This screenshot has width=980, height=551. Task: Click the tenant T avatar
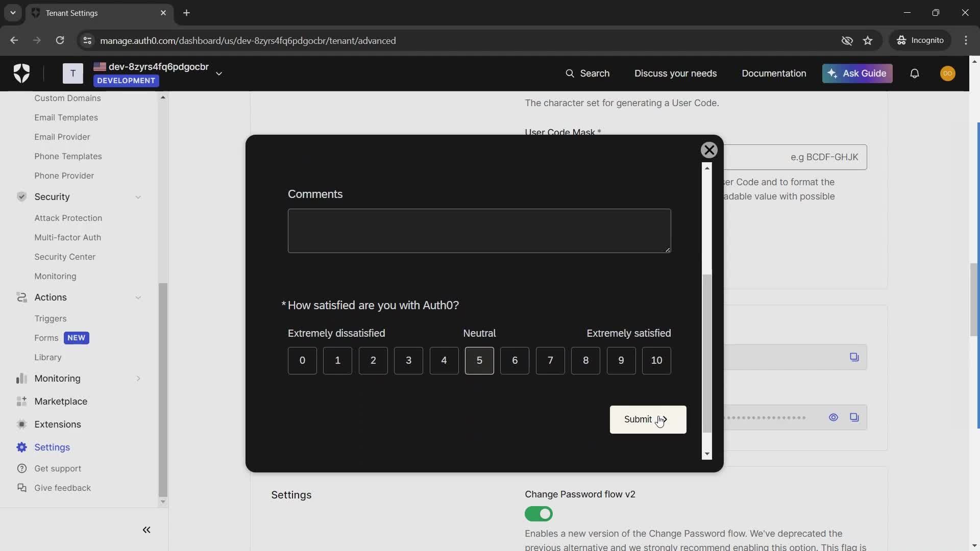tap(73, 73)
